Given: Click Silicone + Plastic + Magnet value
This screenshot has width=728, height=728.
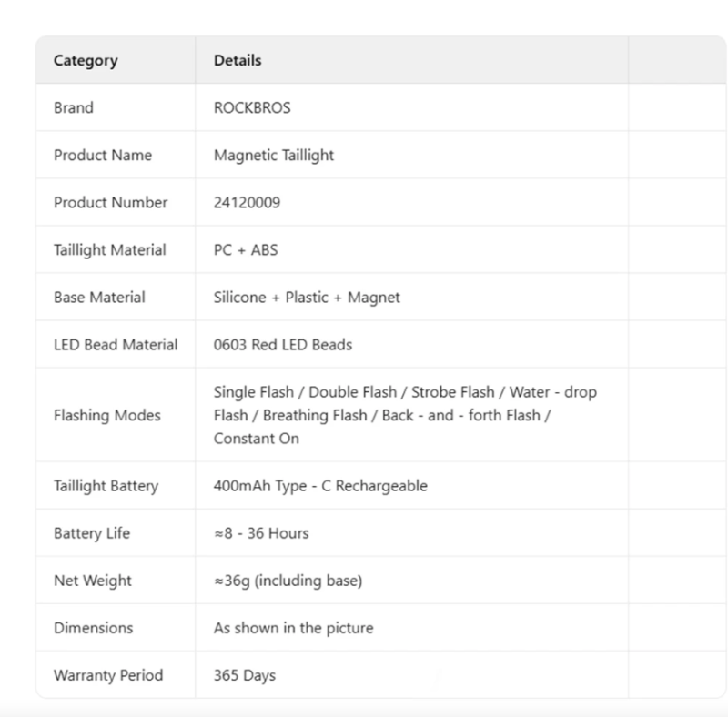Looking at the screenshot, I should (307, 297).
